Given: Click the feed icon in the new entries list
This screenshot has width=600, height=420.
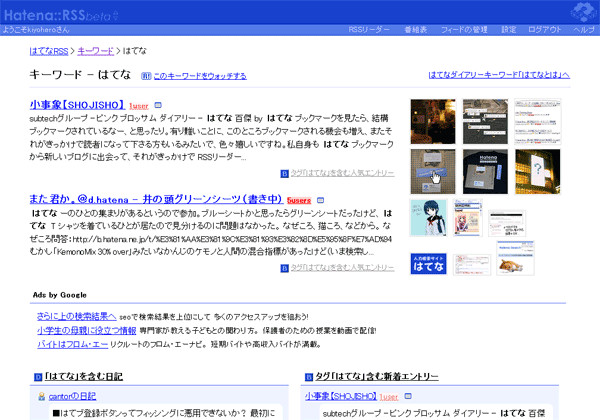Looking at the screenshot, I should click(x=408, y=396).
